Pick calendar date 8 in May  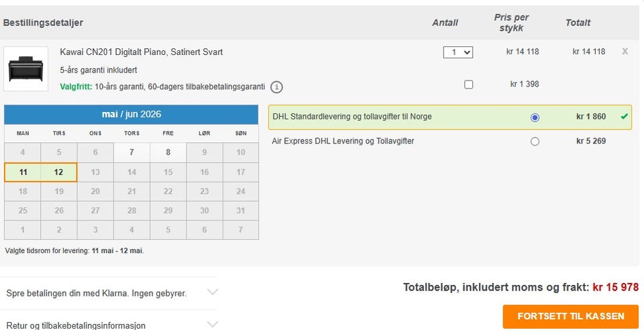tap(168, 152)
